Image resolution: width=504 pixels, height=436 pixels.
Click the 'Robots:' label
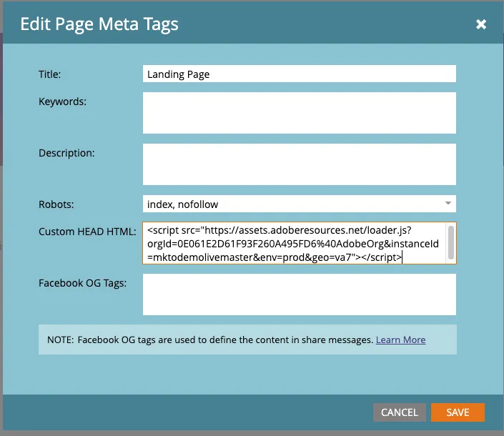point(56,204)
